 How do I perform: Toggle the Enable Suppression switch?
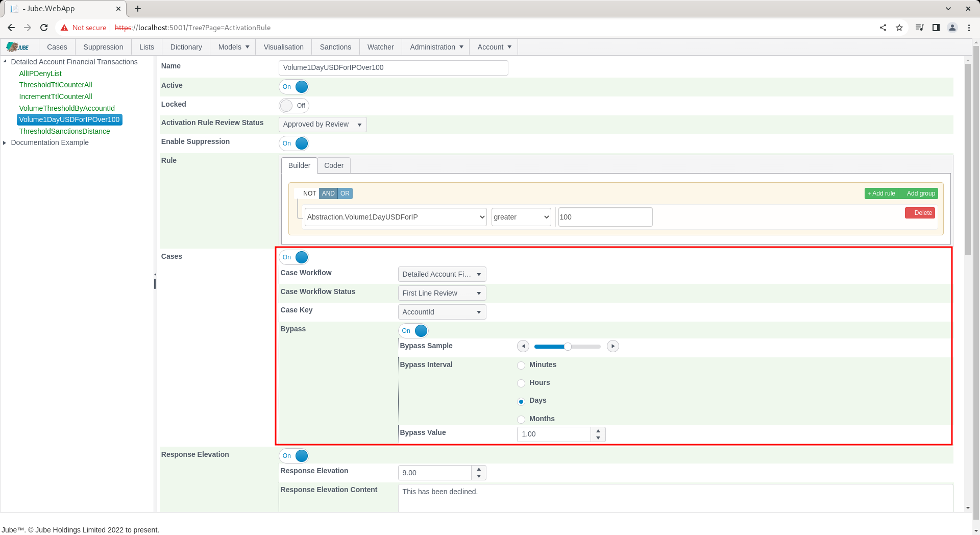click(294, 143)
